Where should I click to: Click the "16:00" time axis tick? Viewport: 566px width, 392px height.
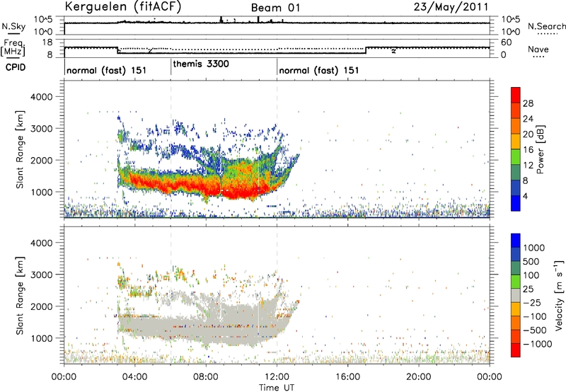coord(347,377)
